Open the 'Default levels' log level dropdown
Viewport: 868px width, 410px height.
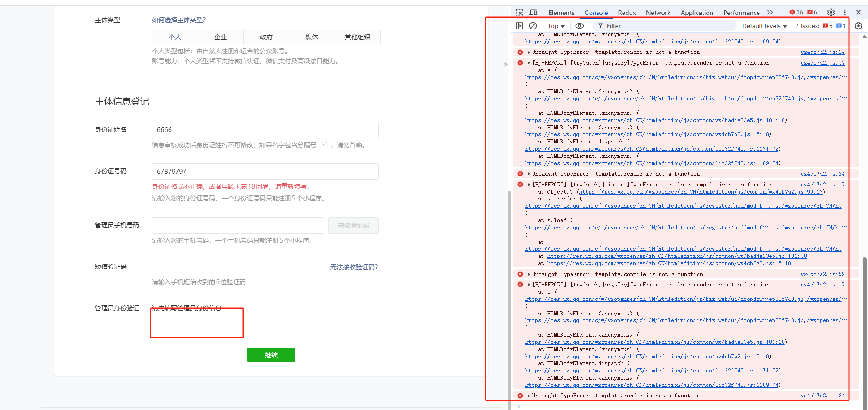[x=764, y=26]
